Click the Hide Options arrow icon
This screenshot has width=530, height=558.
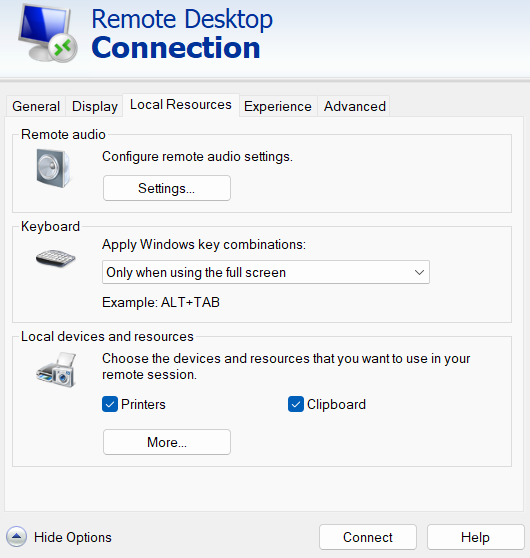(16, 537)
